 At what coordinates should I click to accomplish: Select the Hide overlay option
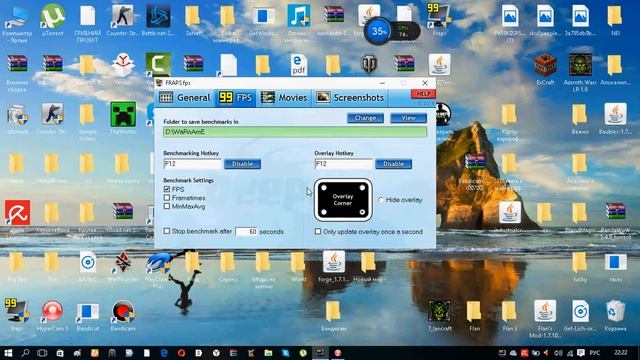pyautogui.click(x=381, y=200)
